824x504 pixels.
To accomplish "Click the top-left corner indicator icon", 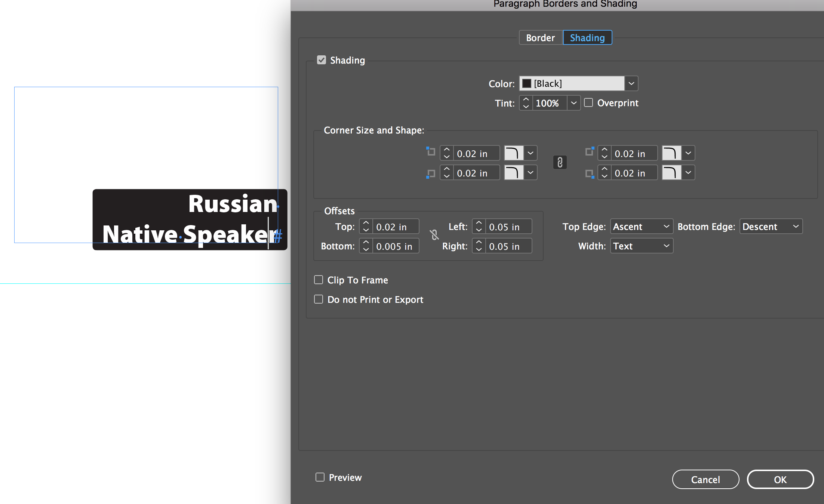I will 431,151.
